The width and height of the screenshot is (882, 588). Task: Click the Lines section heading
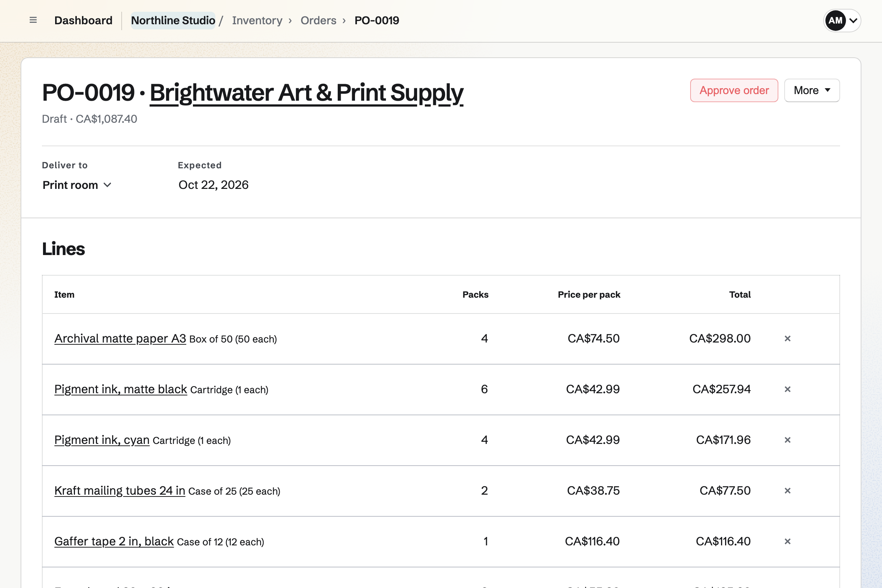tap(63, 249)
